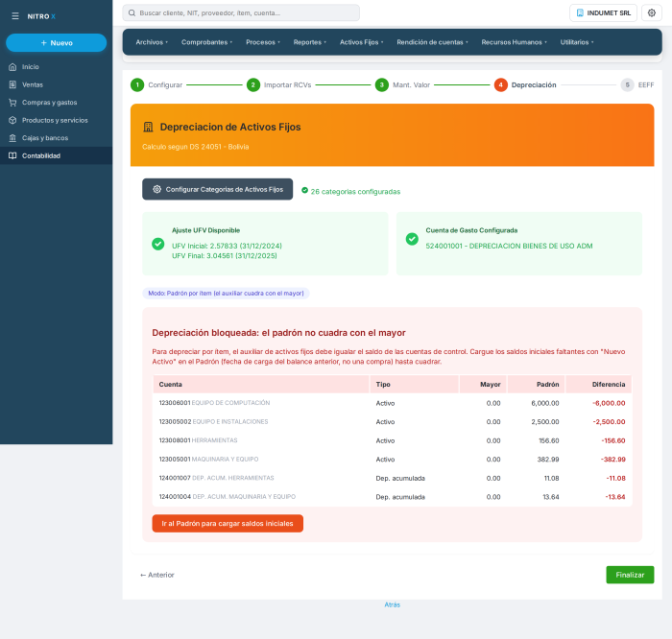The width and height of the screenshot is (672, 639).
Task: Open Rendición de cuentas dropdown
Action: pos(432,42)
